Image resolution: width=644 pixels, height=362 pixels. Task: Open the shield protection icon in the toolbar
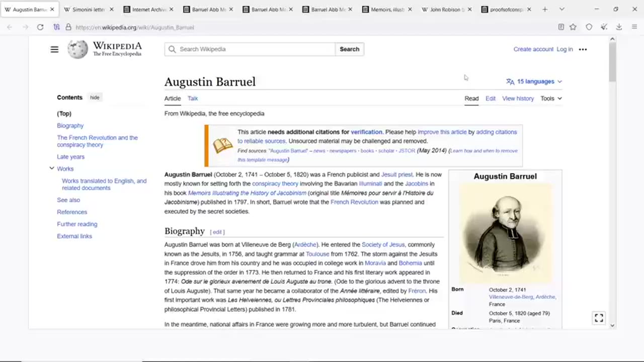[x=589, y=27]
